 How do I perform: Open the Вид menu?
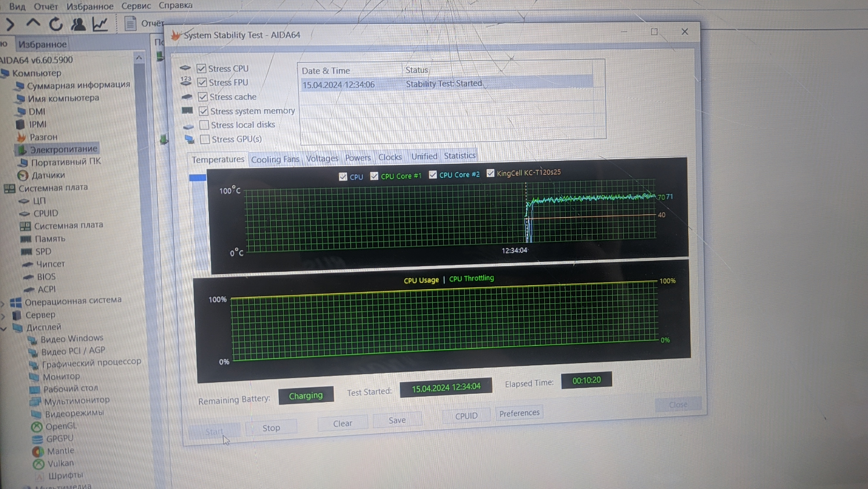pyautogui.click(x=17, y=6)
